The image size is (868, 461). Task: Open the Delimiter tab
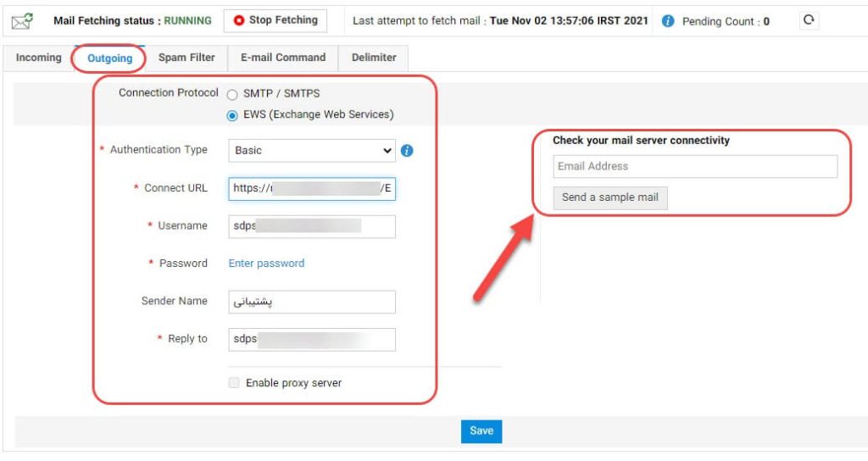pos(374,58)
